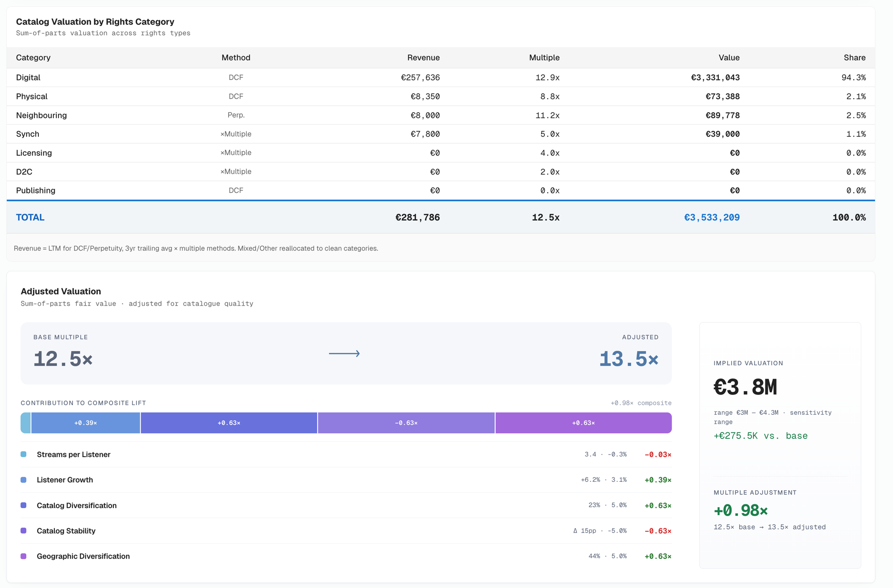Click the €3.8M implied valuation figure
The width and height of the screenshot is (893, 588).
click(x=745, y=387)
